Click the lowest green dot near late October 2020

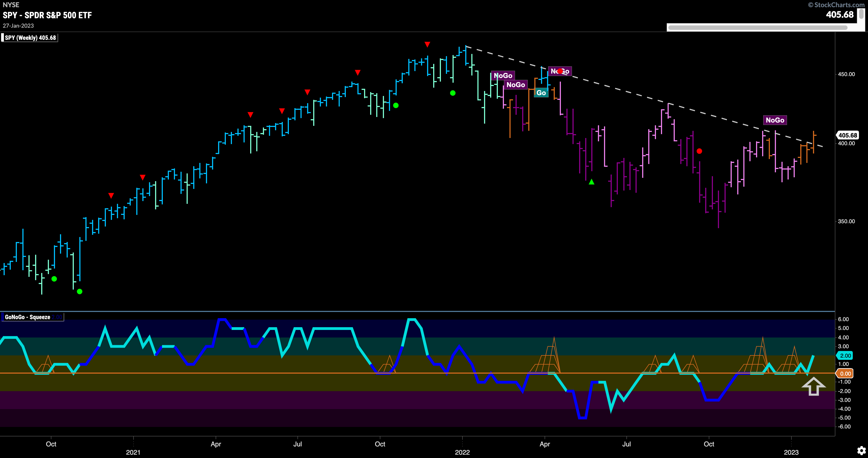(x=80, y=292)
